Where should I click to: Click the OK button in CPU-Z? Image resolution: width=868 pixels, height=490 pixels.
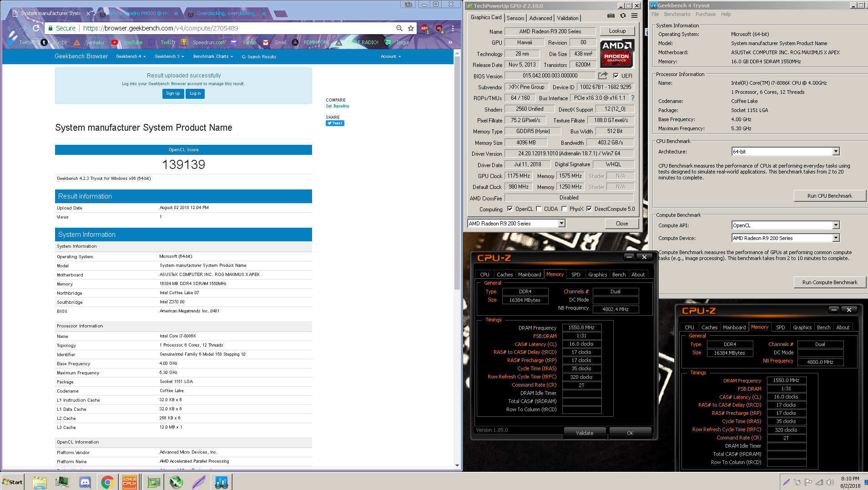[630, 433]
